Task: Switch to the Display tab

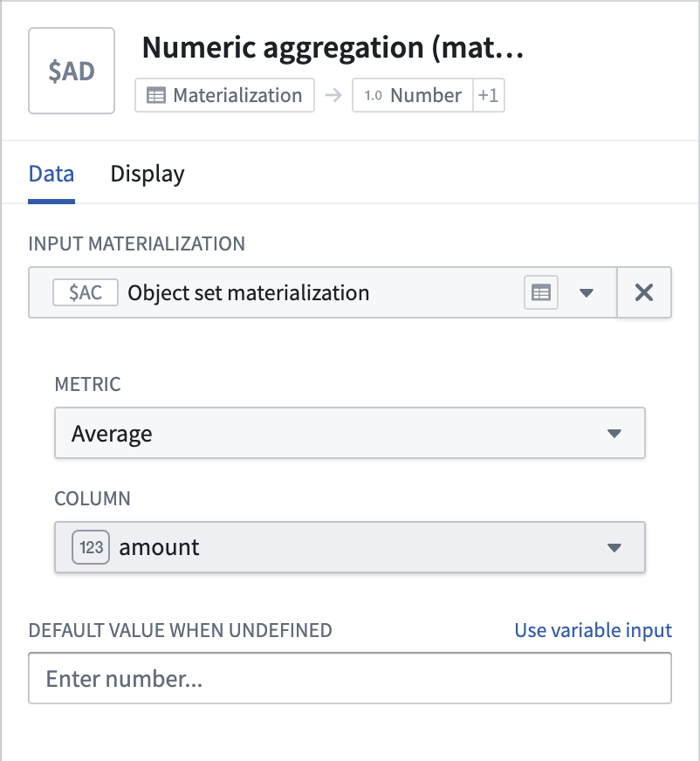Action: click(x=148, y=174)
